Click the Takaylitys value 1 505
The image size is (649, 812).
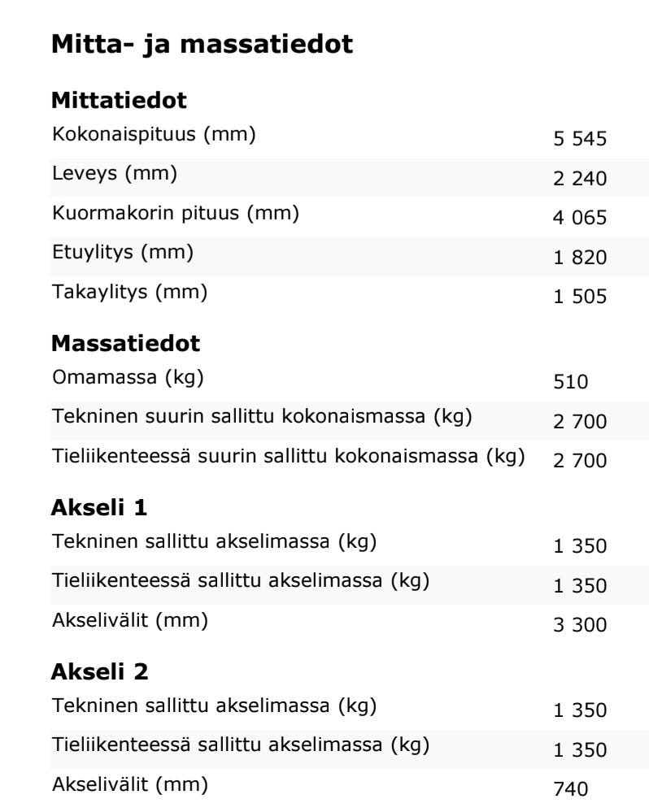[x=580, y=297]
